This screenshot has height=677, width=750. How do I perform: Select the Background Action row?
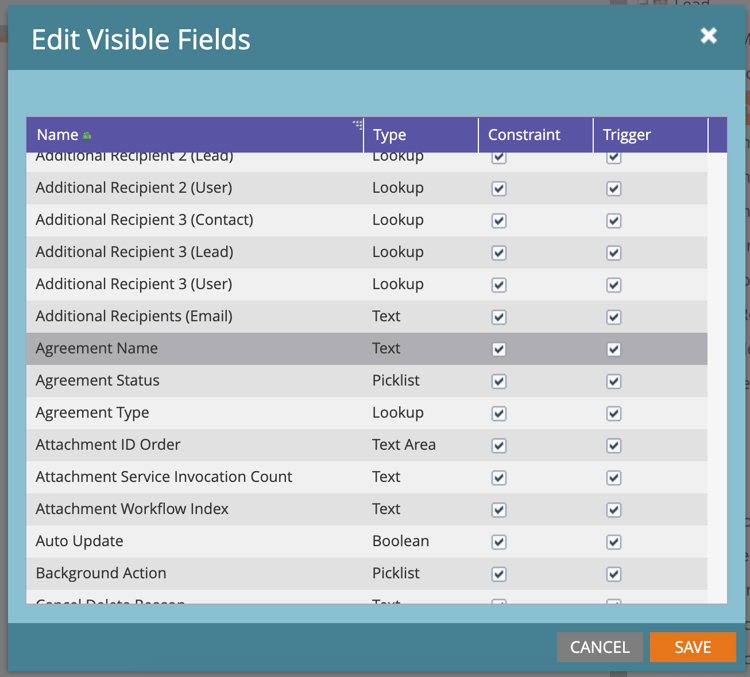tap(367, 573)
